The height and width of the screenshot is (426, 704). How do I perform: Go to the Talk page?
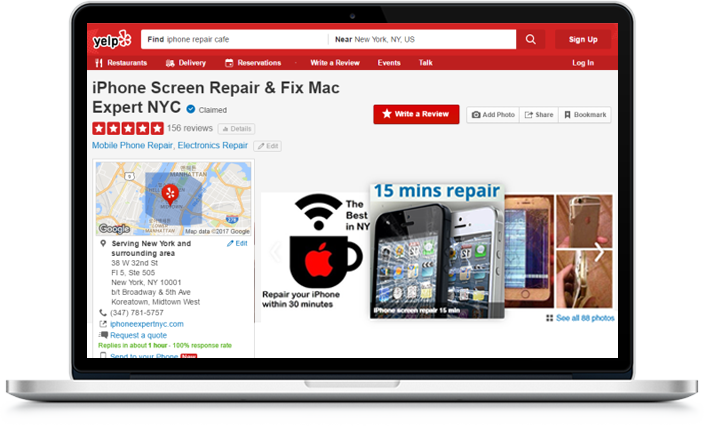pos(426,63)
